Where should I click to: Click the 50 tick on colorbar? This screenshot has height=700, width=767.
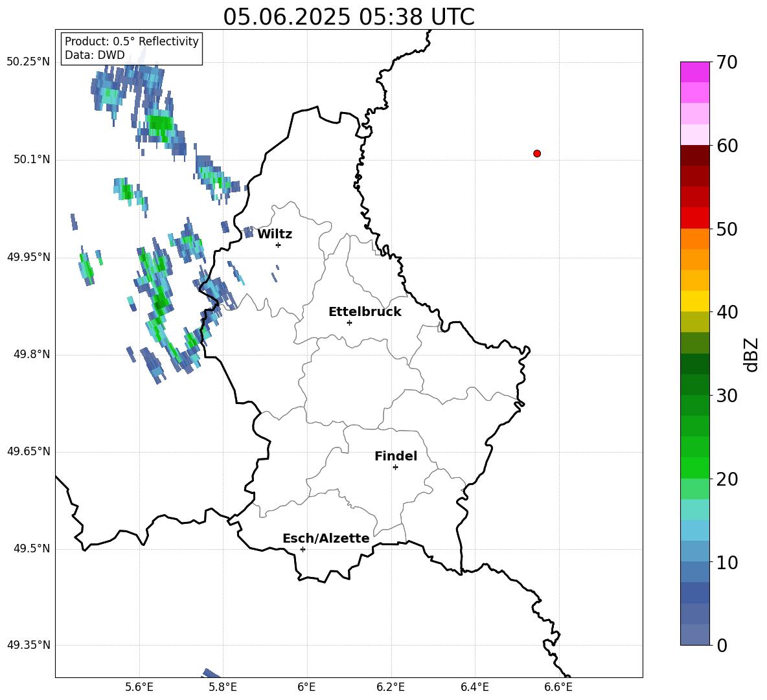tap(727, 229)
